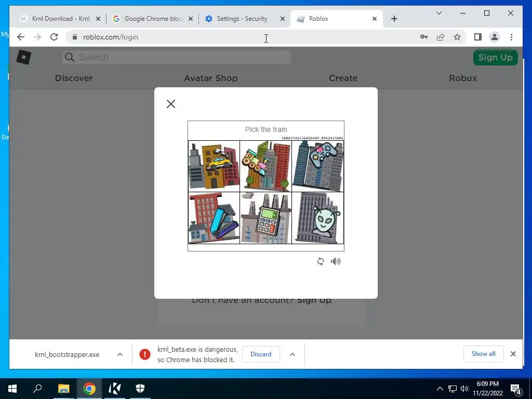Close the Google Chrome blocked tab
Image resolution: width=532 pixels, height=399 pixels.
point(191,19)
